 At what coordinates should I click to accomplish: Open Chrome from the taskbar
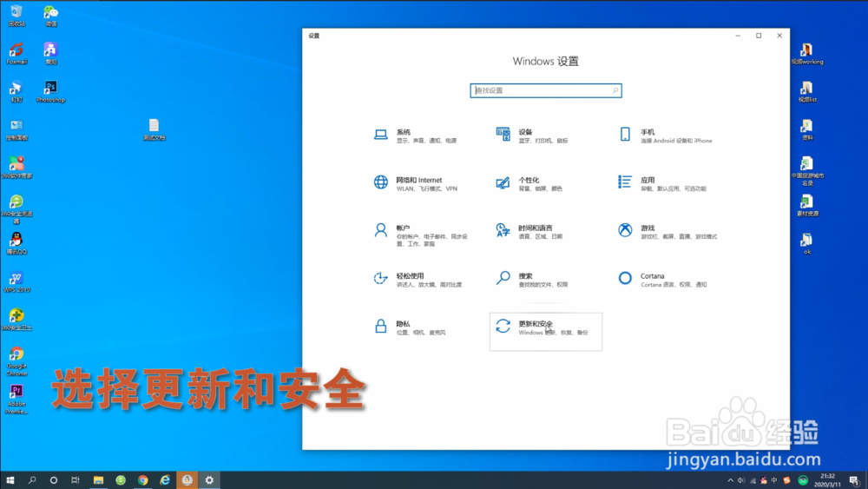tap(143, 480)
